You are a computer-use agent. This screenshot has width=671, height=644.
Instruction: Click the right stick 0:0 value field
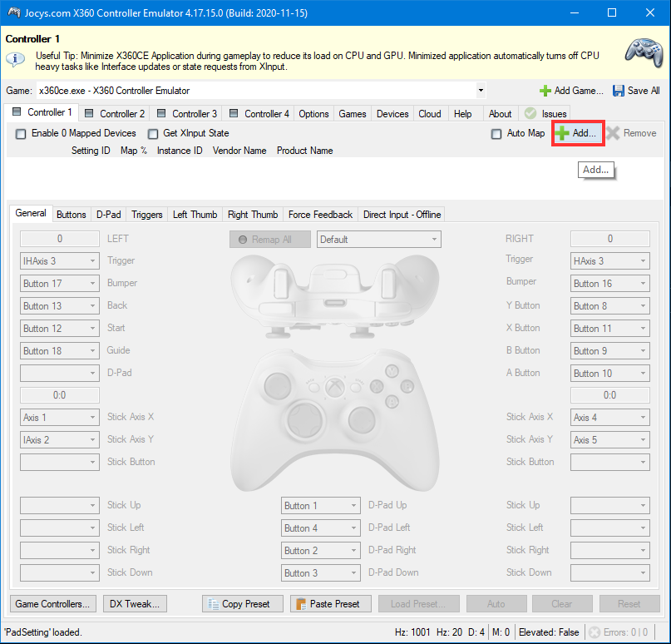pyautogui.click(x=609, y=395)
